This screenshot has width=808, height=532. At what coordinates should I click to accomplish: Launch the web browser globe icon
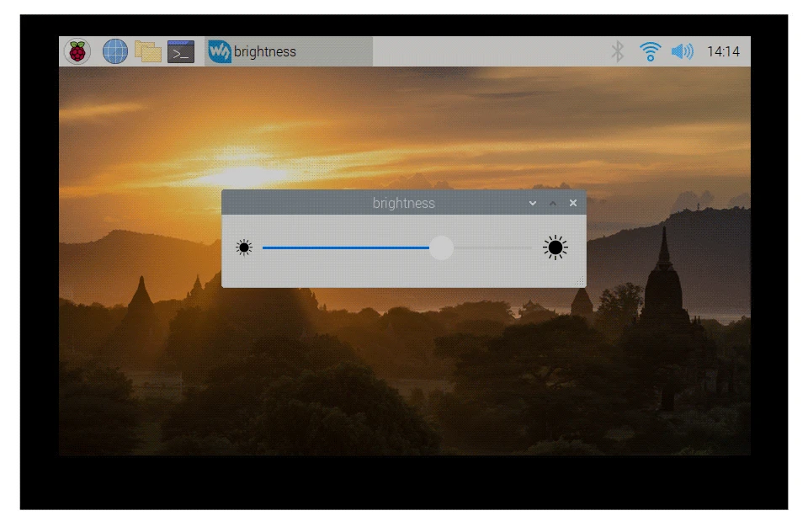point(115,51)
